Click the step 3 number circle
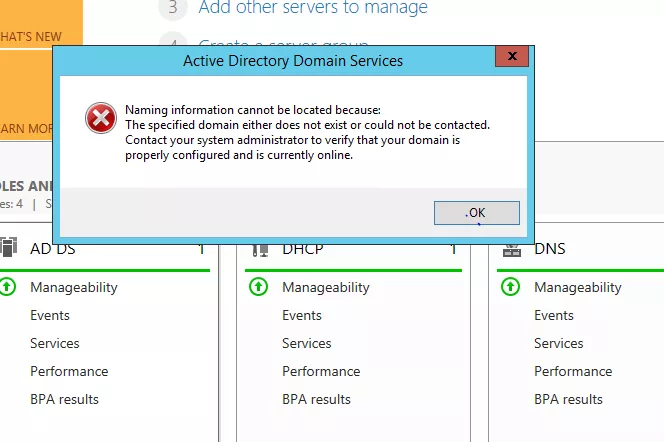Image resolution: width=664 pixels, height=442 pixels. coord(173,8)
